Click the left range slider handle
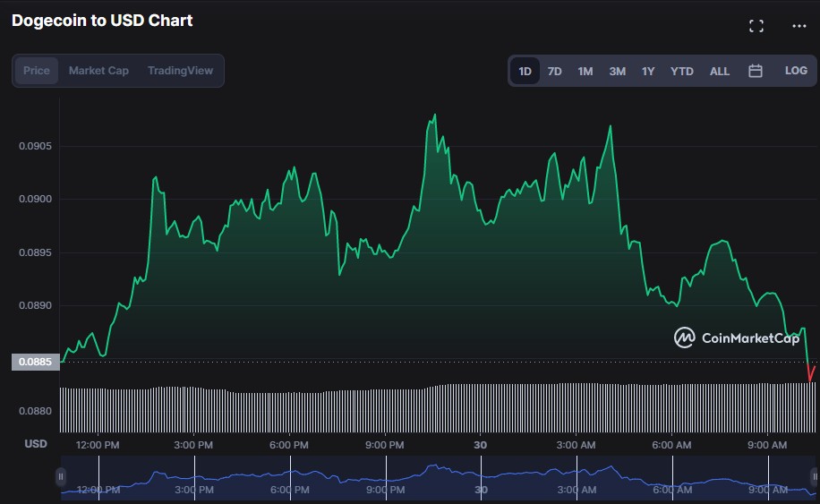The width and height of the screenshot is (820, 504). click(61, 477)
